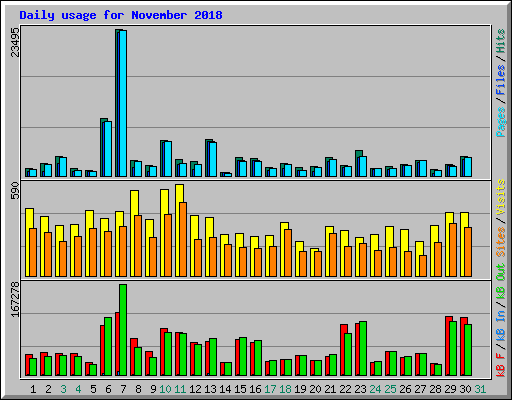This screenshot has width=512, height=400.
Task: Select day 28 label on the x-axis
Action: 435,389
